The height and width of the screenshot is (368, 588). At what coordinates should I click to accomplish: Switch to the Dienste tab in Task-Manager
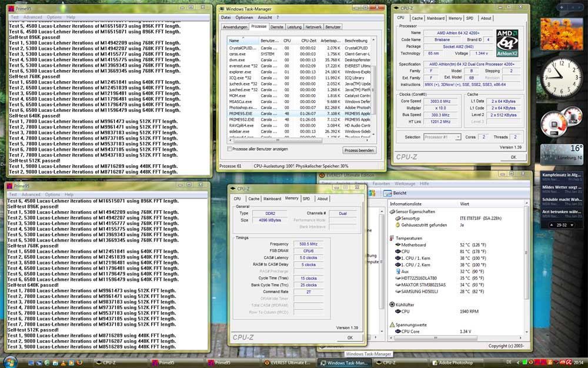277,27
